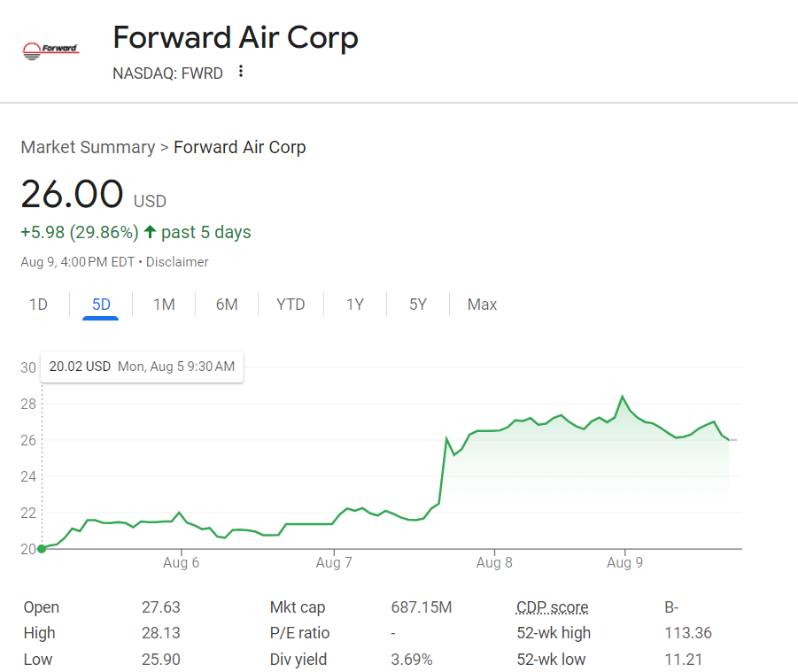
Task: Click the CDP score label
Action: coord(552,607)
